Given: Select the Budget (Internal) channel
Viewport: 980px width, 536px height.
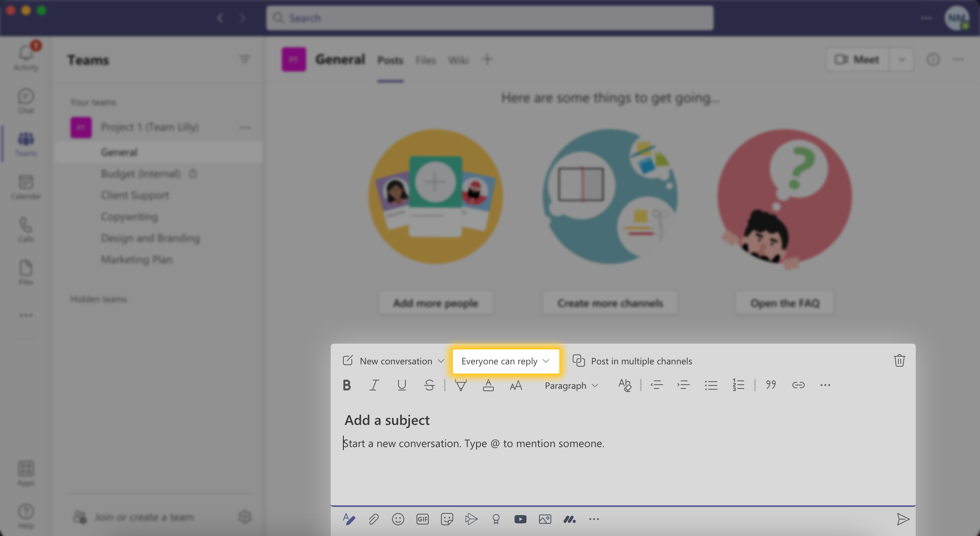Looking at the screenshot, I should tap(140, 173).
